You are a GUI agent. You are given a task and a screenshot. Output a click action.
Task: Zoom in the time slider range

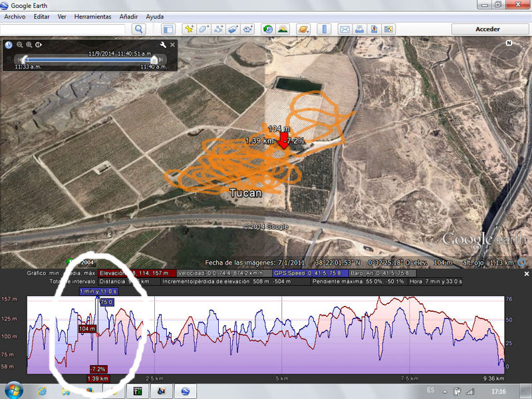[x=29, y=45]
